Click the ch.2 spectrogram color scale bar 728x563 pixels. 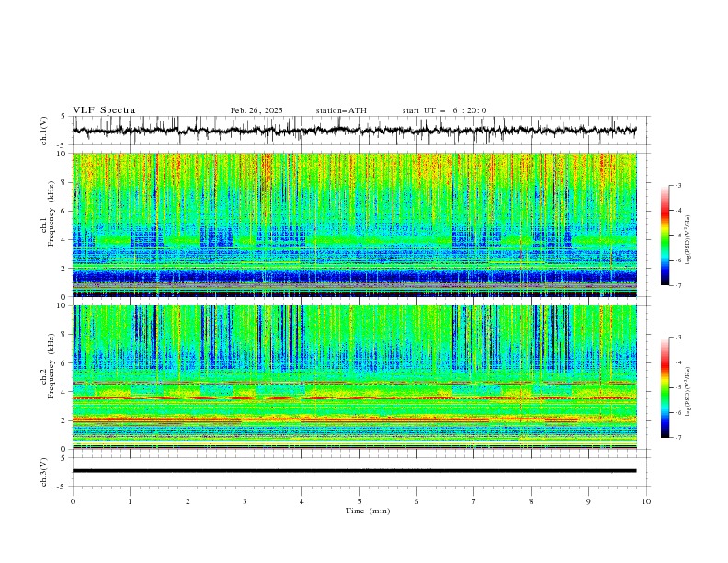(665, 387)
